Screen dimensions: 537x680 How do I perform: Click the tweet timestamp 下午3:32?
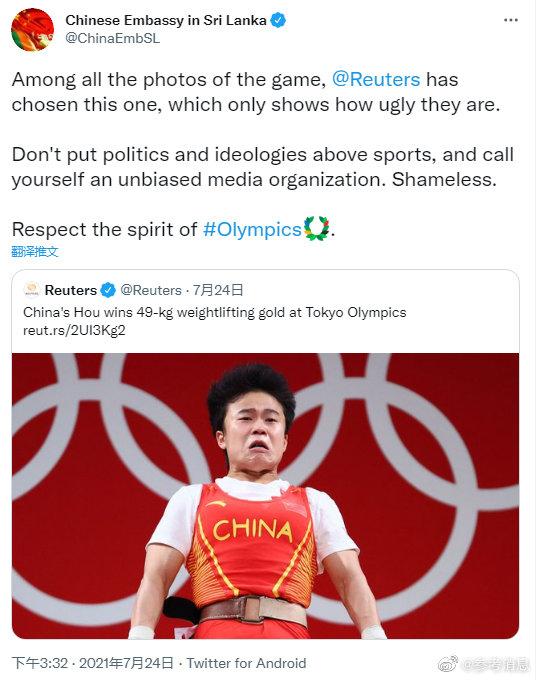tap(40, 663)
